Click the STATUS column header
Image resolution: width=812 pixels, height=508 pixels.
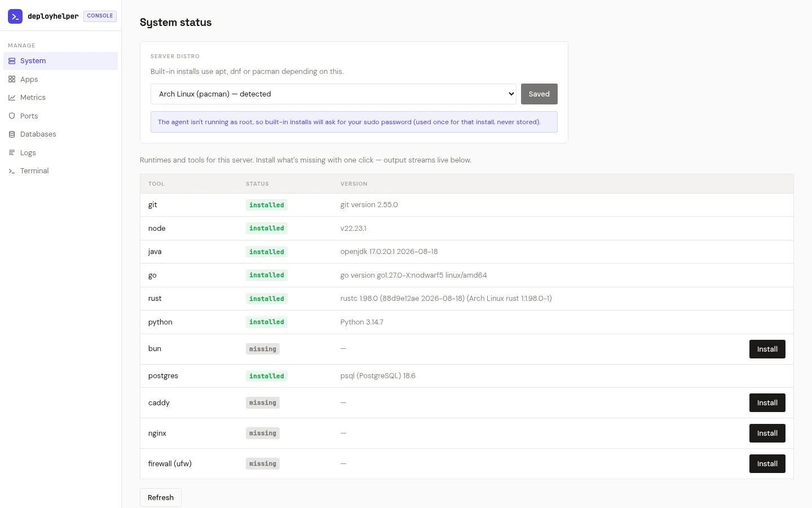(x=257, y=184)
